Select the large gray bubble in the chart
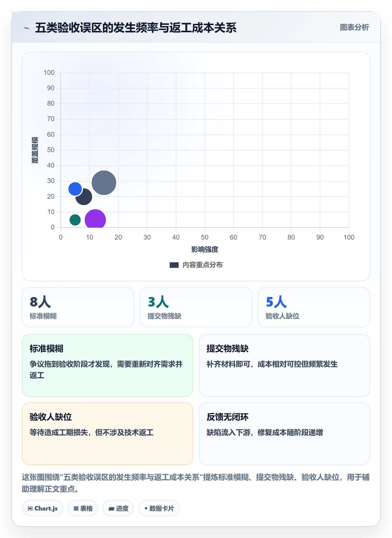Screen dimensions: 392x538 click(x=104, y=183)
